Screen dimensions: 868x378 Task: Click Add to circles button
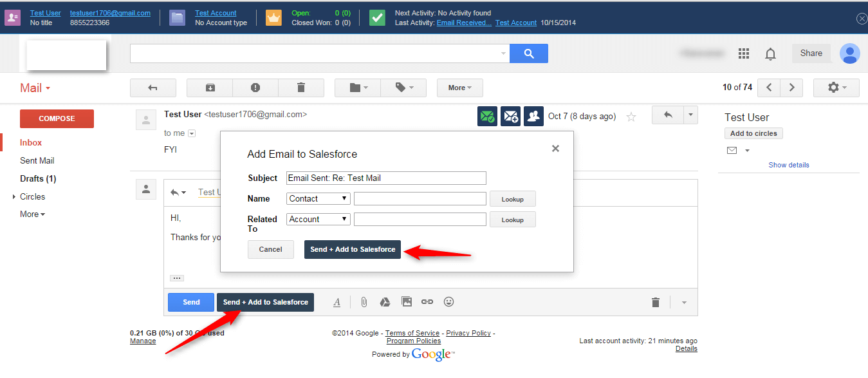pos(753,133)
